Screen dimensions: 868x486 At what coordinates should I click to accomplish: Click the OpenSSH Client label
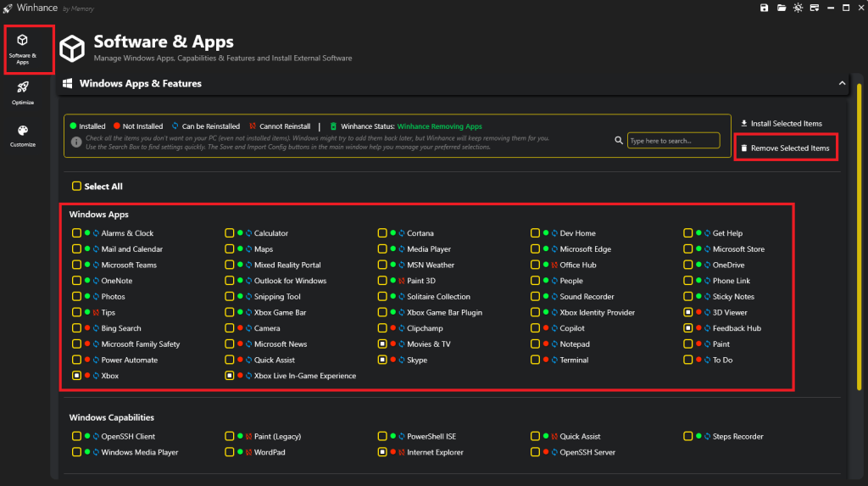(128, 437)
